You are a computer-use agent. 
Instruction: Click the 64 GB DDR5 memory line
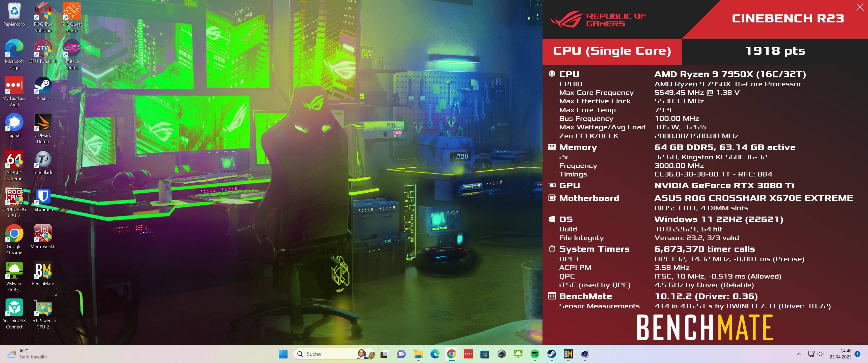click(724, 147)
